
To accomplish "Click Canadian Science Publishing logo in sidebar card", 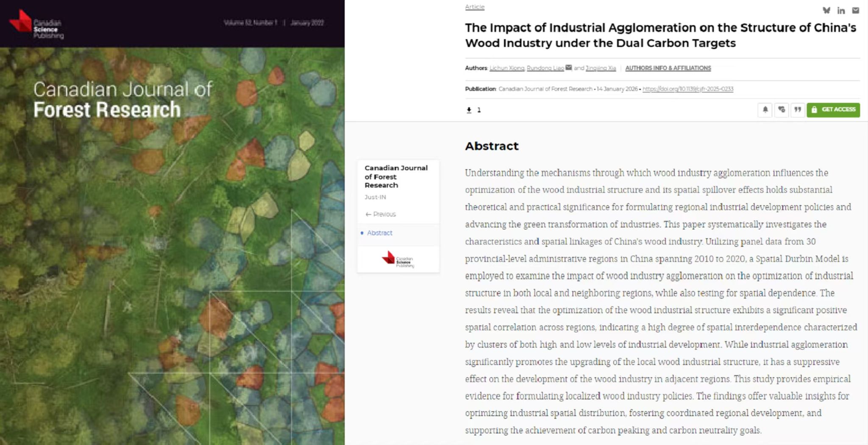I will [x=398, y=259].
